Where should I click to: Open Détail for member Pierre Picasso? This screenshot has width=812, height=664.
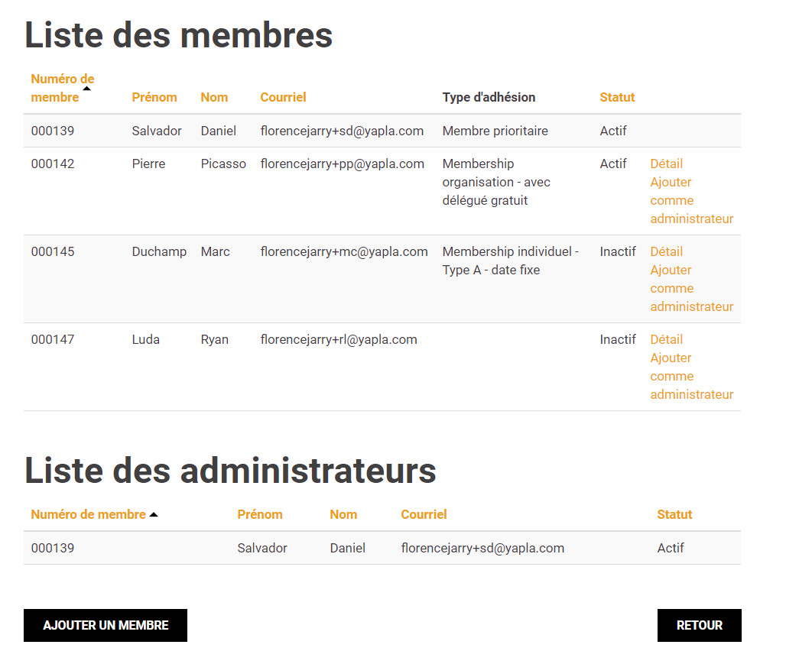click(x=666, y=164)
